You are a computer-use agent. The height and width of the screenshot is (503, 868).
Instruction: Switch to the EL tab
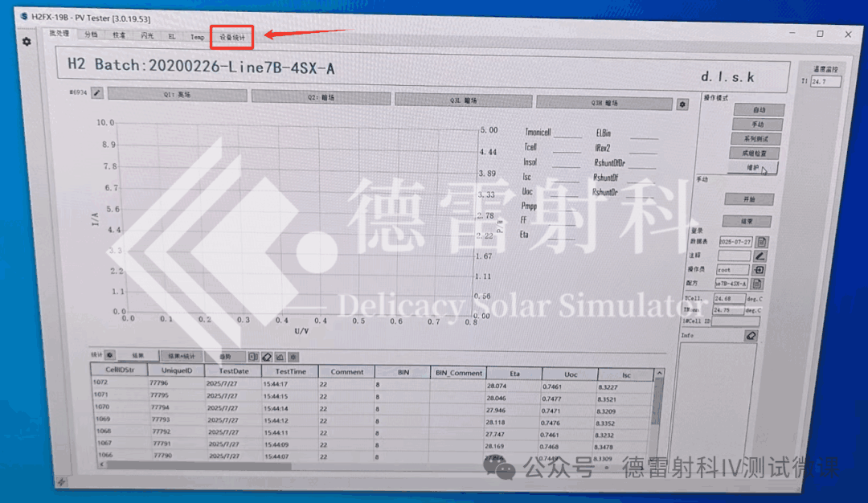click(170, 36)
